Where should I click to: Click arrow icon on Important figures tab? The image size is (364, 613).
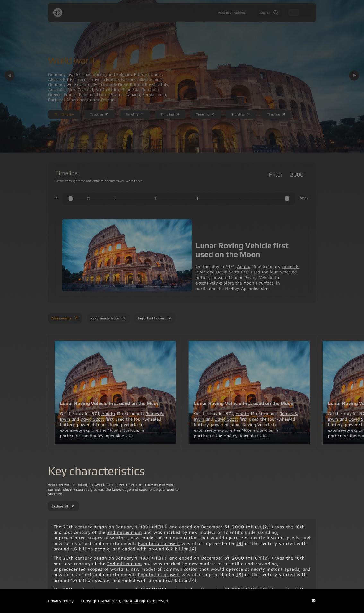click(x=169, y=318)
